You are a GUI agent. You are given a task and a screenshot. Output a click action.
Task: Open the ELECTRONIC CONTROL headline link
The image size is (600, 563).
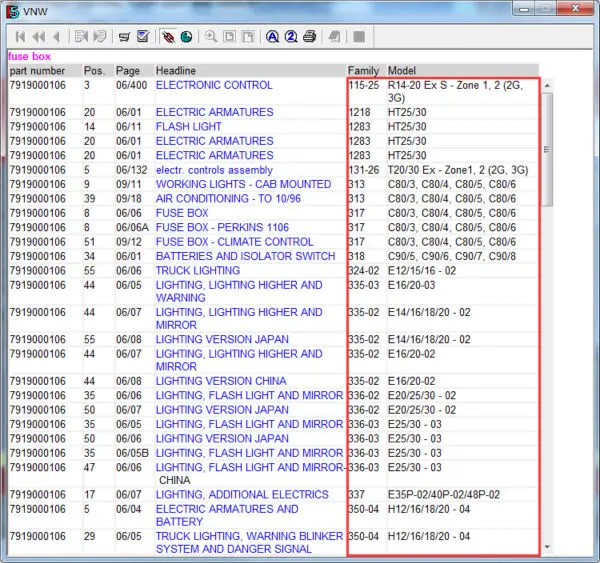coord(214,85)
